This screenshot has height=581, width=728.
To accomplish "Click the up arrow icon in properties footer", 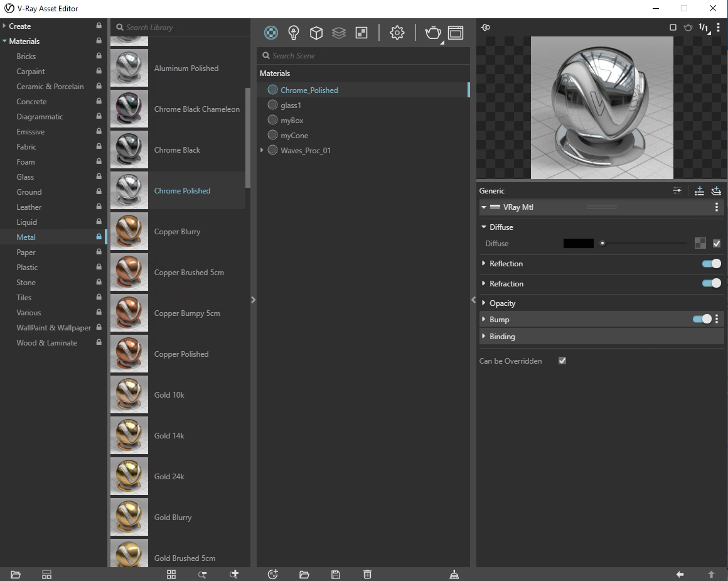I will pos(711,575).
